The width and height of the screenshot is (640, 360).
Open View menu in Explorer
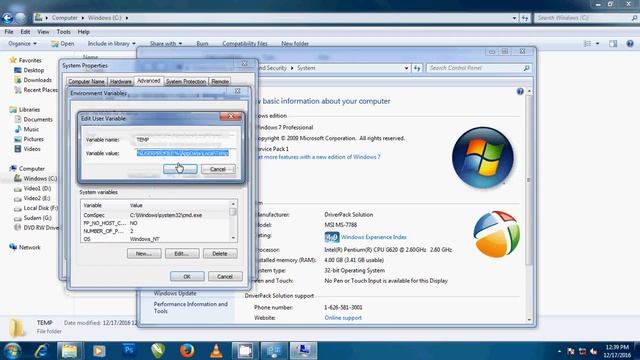point(43,31)
